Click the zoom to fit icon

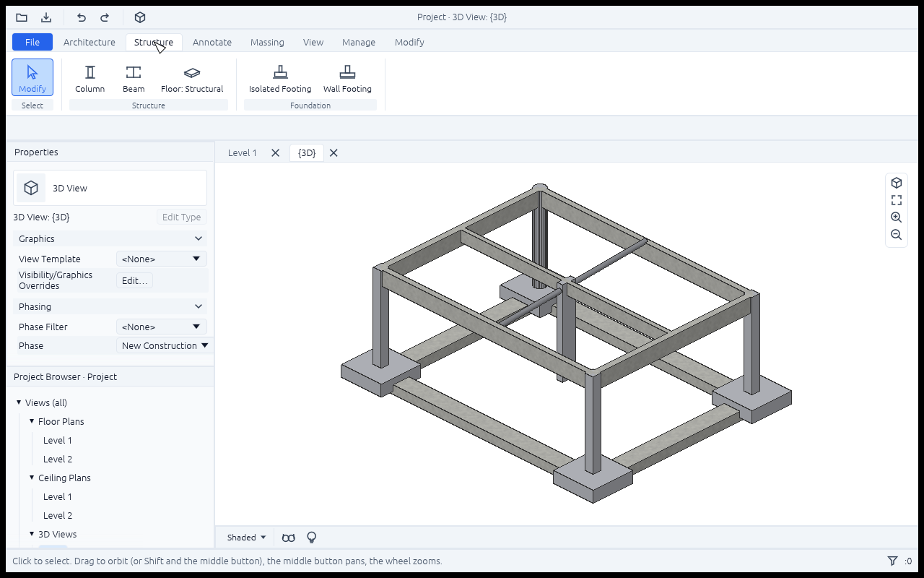pyautogui.click(x=897, y=200)
